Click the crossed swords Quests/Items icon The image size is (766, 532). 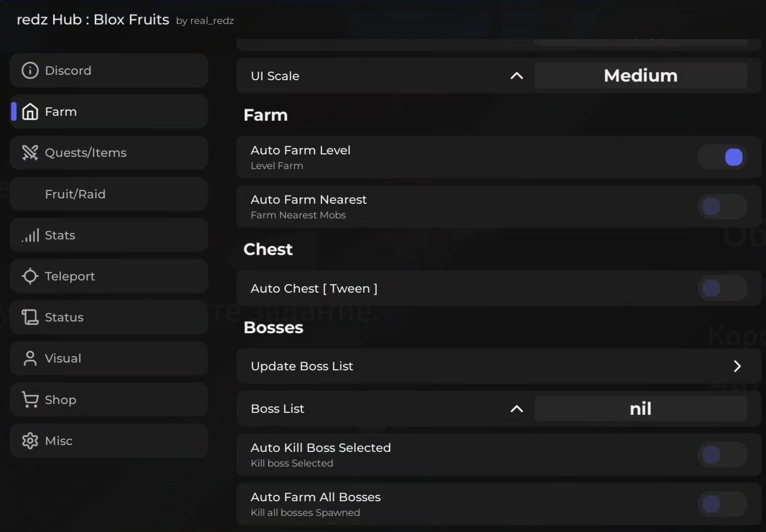(x=30, y=153)
